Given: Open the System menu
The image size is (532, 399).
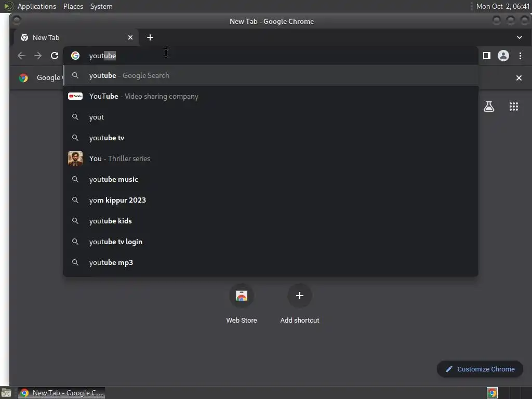Looking at the screenshot, I should pyautogui.click(x=101, y=6).
